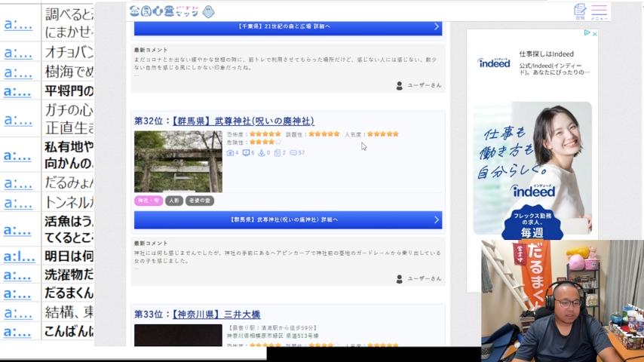Click the 最新コメント heading above 神社には何も
The height and width of the screenshot is (362, 644).
[151, 244]
